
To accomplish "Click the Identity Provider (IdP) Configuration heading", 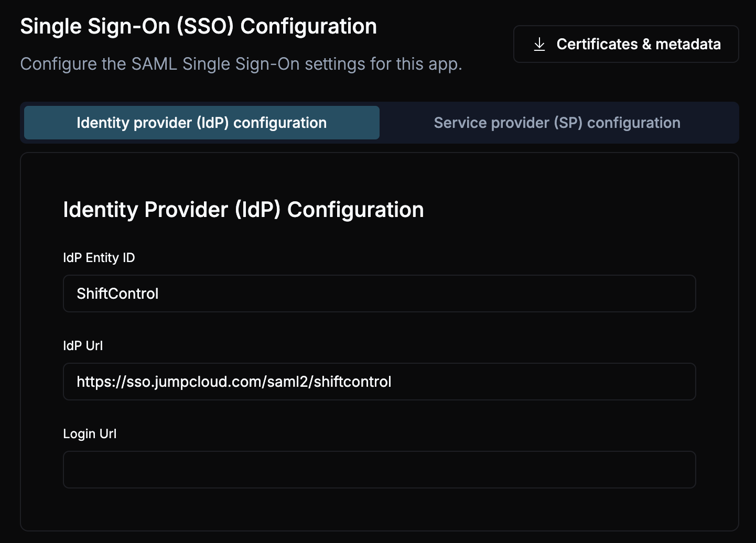I will click(x=243, y=209).
